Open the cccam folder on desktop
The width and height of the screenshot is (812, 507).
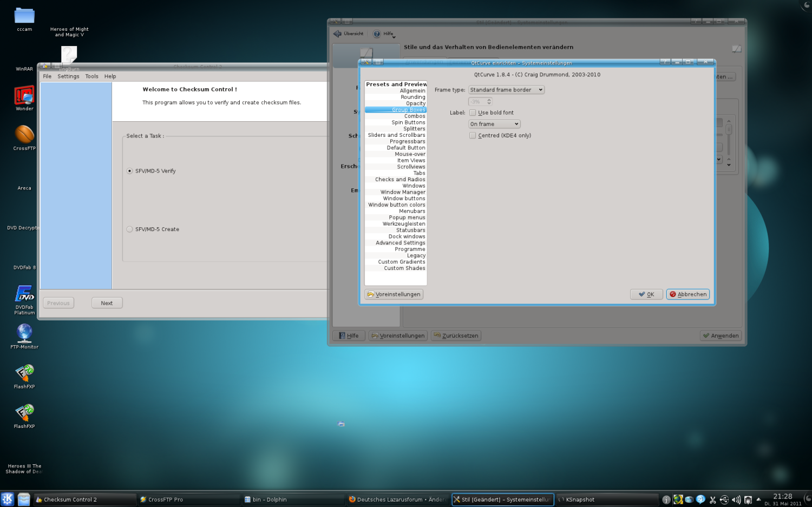24,16
